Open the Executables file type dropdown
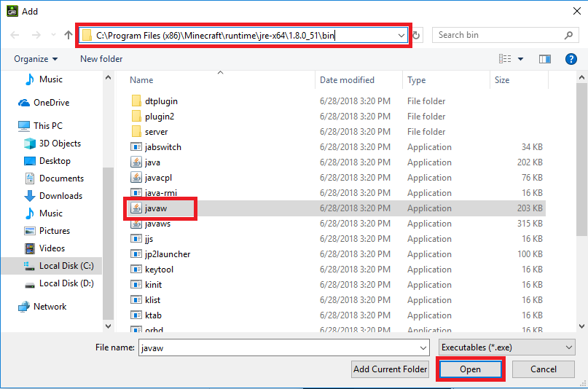This screenshot has height=389, width=588. pyautogui.click(x=507, y=347)
